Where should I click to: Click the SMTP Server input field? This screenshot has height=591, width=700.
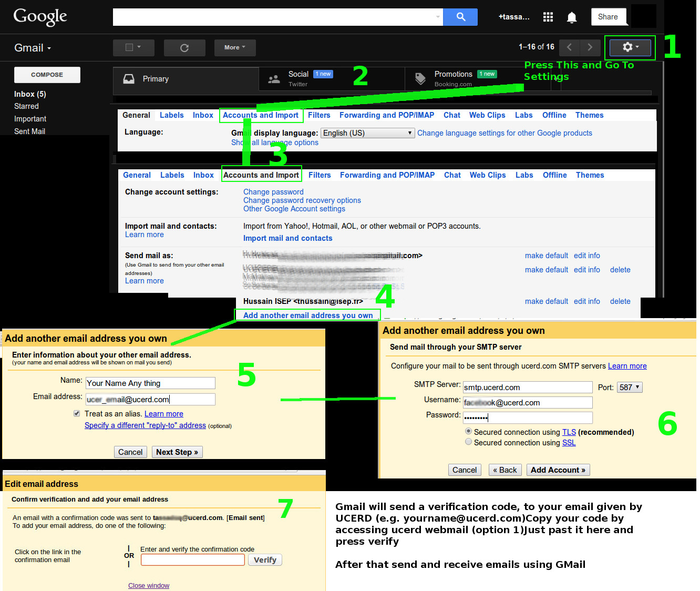pos(528,388)
